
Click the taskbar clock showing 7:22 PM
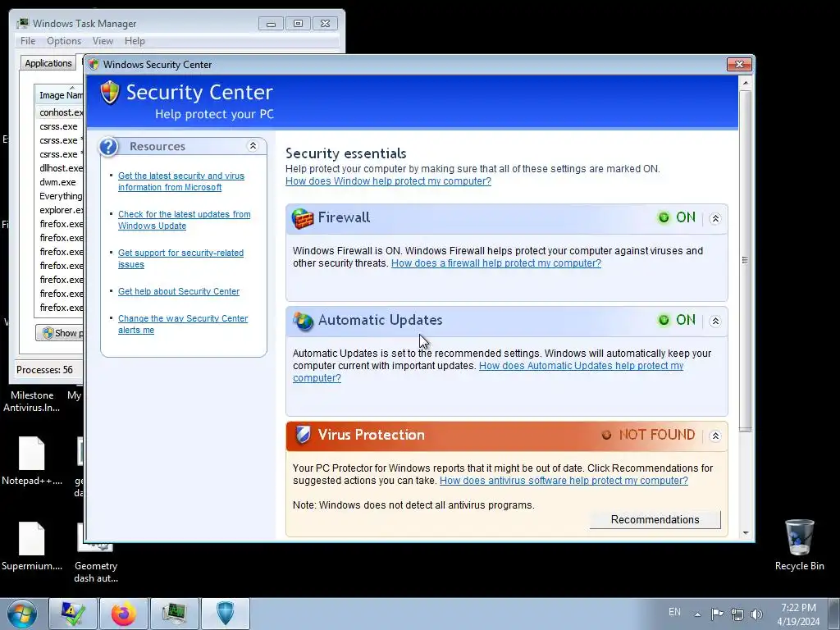(798, 614)
